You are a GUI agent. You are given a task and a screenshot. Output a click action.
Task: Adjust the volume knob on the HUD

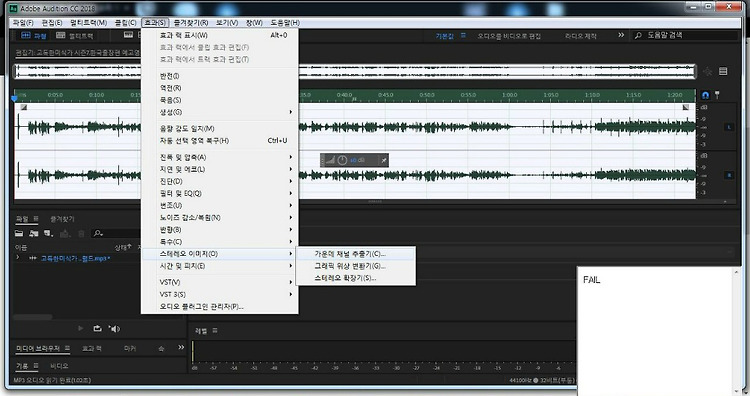342,160
